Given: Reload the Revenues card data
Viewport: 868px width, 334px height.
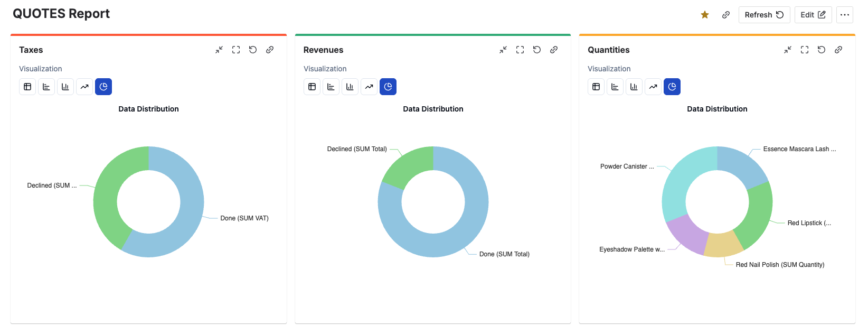Looking at the screenshot, I should tap(537, 50).
